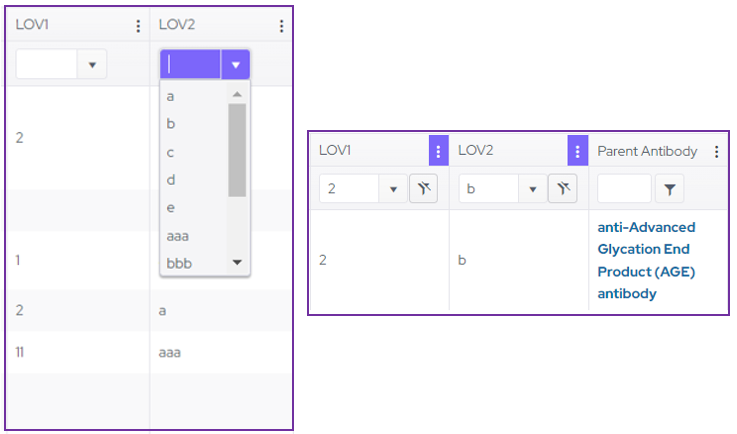
Task: Choose 'bbb' in the dropdown list
Action: coord(179,263)
